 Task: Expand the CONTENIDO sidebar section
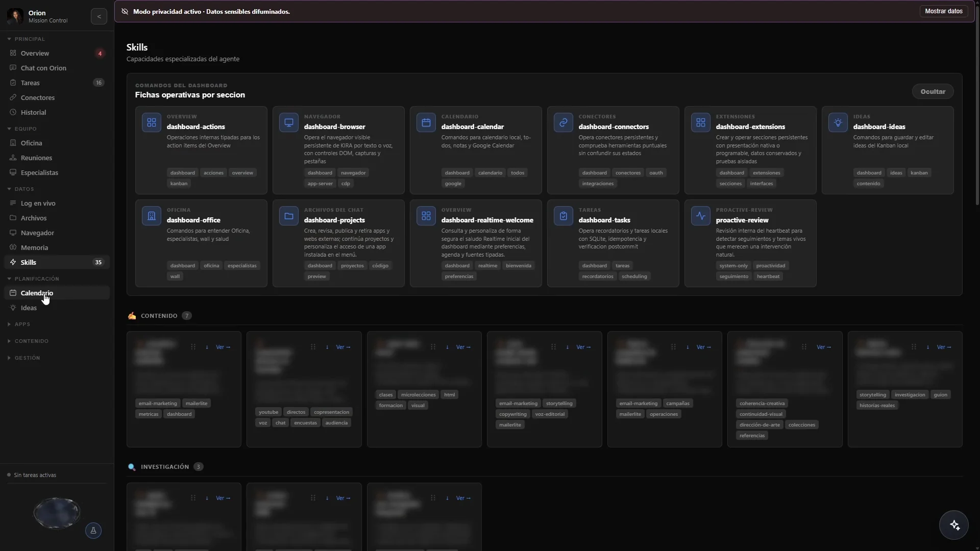28,341
